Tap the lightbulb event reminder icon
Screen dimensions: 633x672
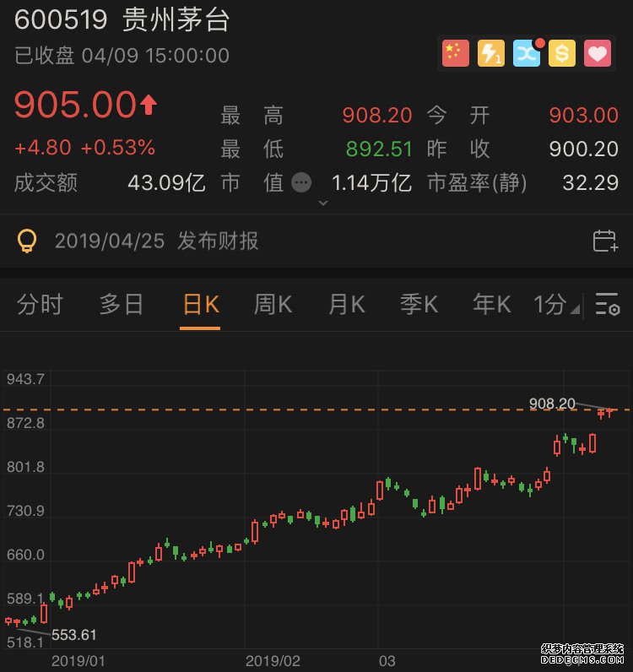[x=27, y=241]
